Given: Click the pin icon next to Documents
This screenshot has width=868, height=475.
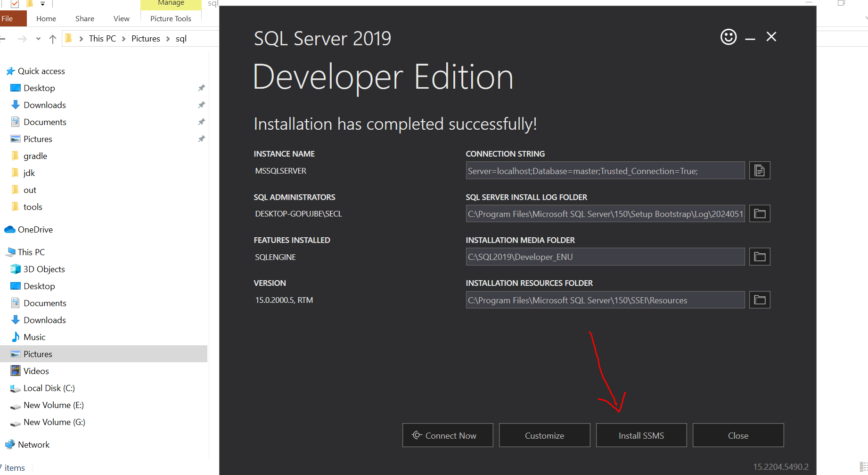Looking at the screenshot, I should tap(201, 122).
